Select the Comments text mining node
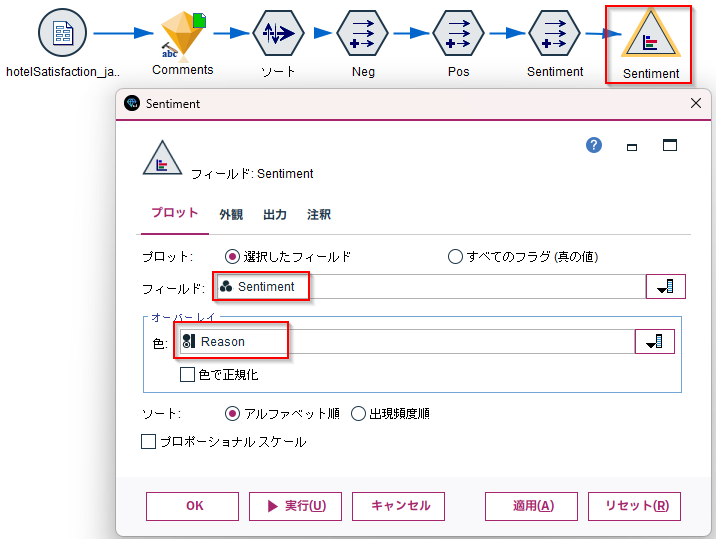The width and height of the screenshot is (716, 539). click(183, 36)
